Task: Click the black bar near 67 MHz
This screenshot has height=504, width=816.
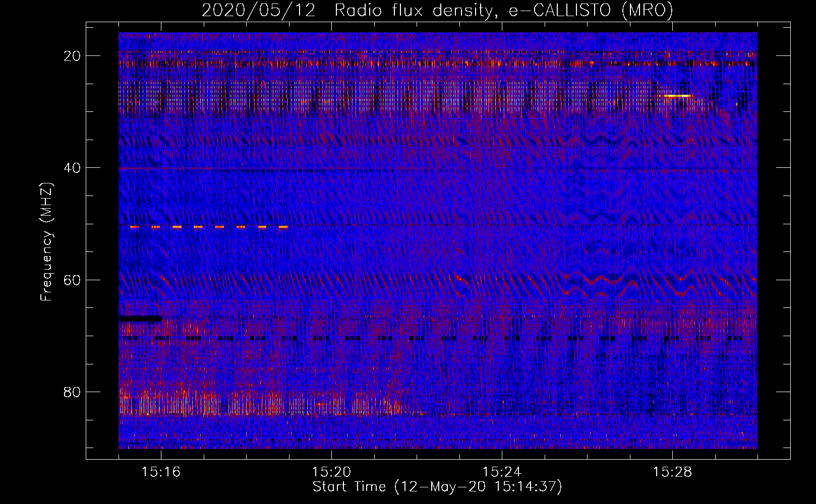Action: (x=141, y=319)
